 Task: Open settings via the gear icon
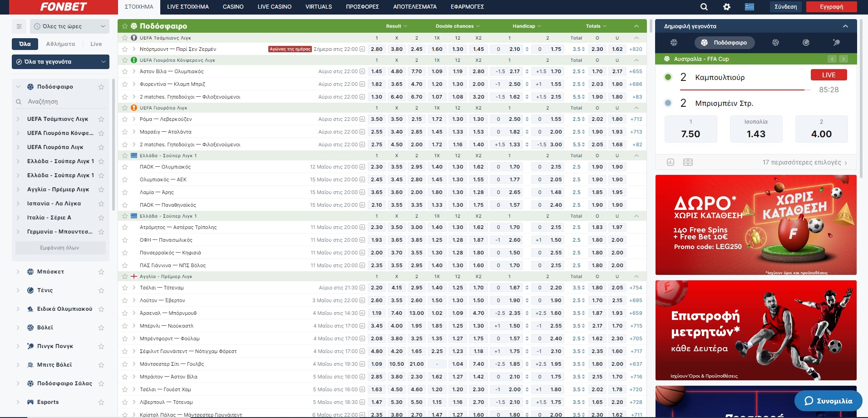(x=727, y=7)
